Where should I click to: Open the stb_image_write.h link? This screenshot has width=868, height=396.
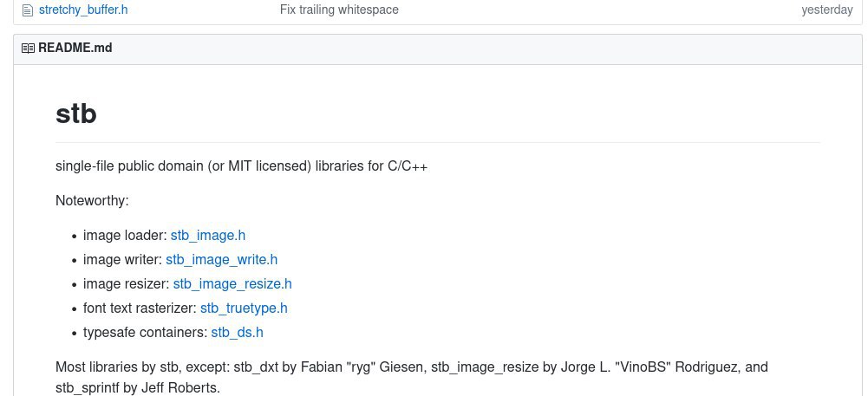[221, 260]
